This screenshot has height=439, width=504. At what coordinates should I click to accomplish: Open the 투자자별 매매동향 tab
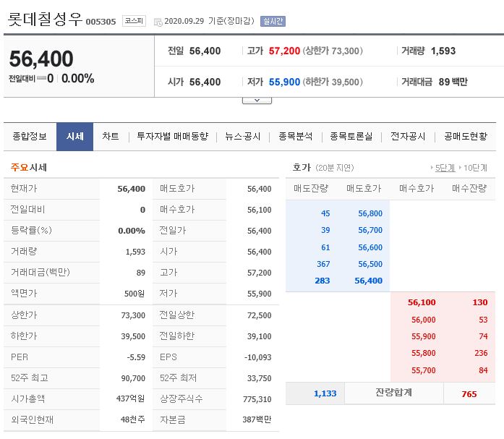tap(173, 136)
